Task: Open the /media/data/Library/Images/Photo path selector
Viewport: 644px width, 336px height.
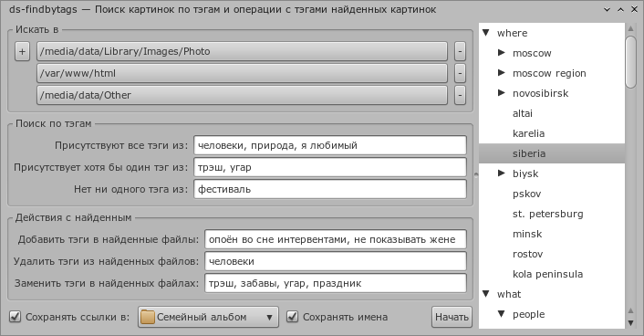Action: (242, 52)
